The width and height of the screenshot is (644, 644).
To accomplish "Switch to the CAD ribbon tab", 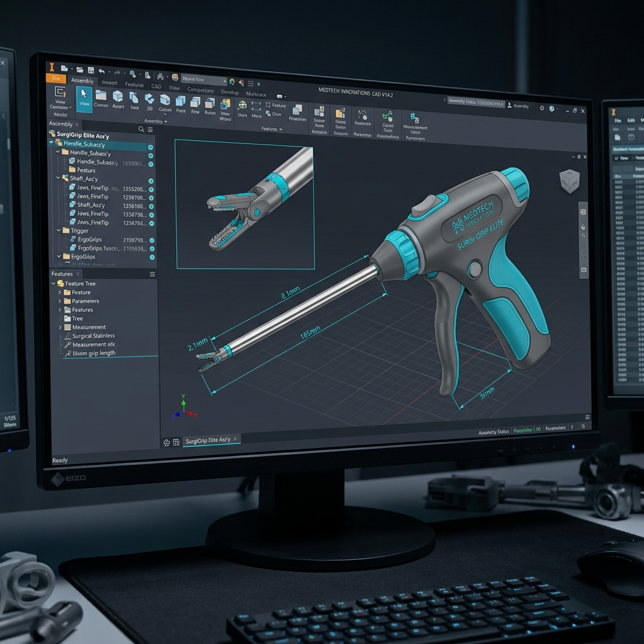I will [156, 86].
